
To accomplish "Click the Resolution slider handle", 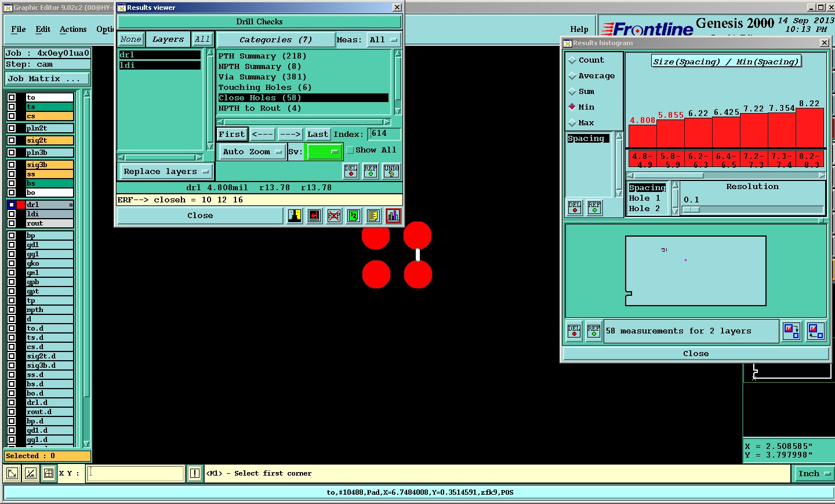I will click(x=691, y=210).
